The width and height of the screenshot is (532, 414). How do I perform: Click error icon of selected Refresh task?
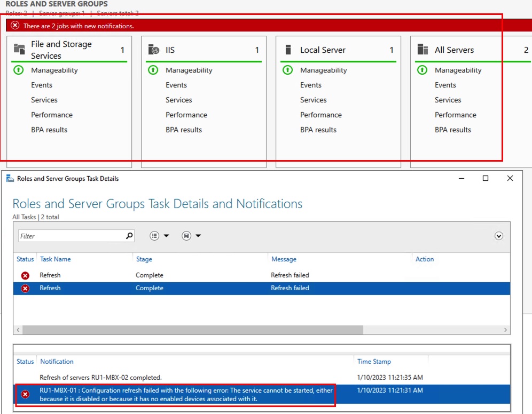tap(25, 288)
